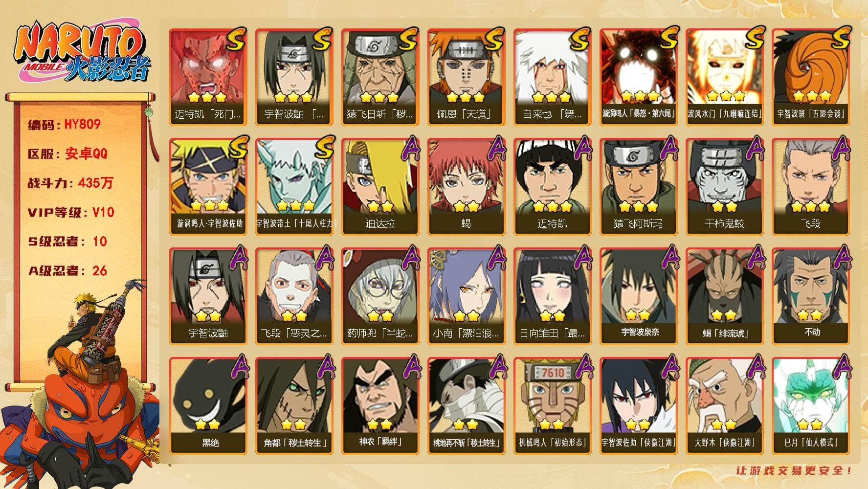Click the 战斗力: 435万 power label
This screenshot has height=489, width=868.
coord(70,183)
